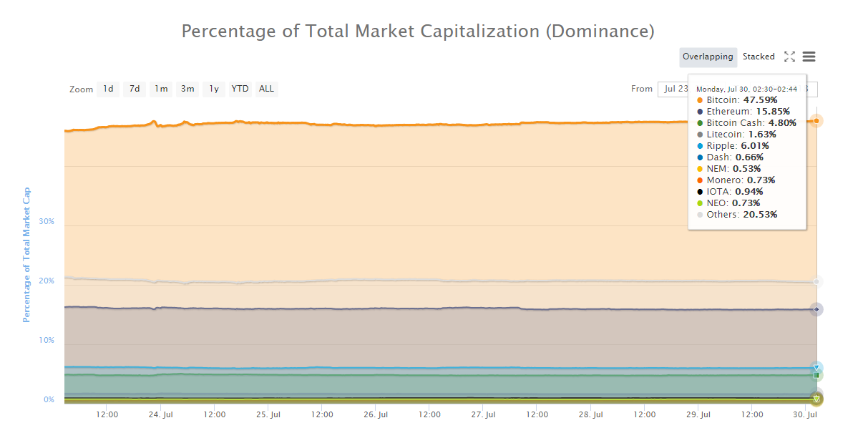The image size is (868, 428).
Task: Set zoom range to 1d
Action: click(x=108, y=89)
